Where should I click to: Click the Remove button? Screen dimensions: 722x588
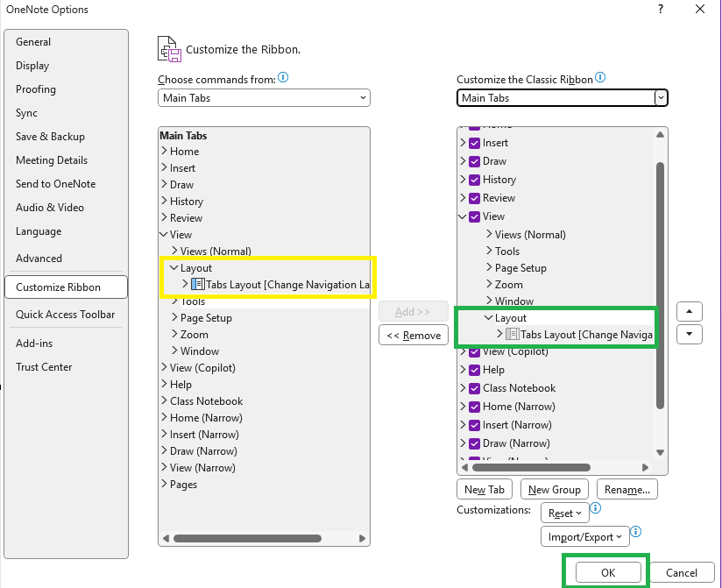(414, 336)
